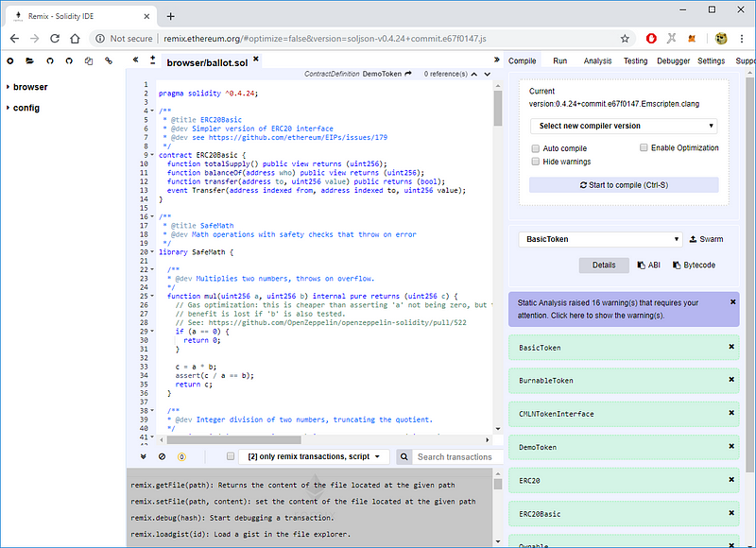Open the Analysis tab
The width and height of the screenshot is (756, 548).
point(597,60)
